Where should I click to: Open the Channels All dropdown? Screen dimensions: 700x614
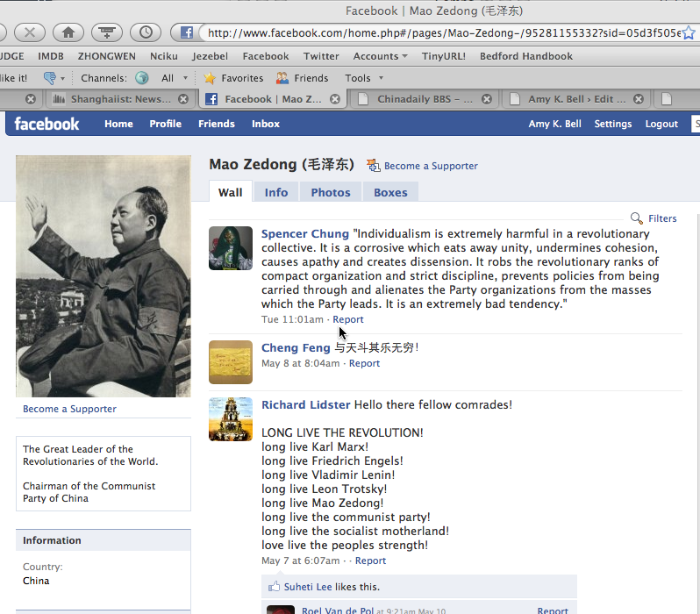pyautogui.click(x=174, y=78)
